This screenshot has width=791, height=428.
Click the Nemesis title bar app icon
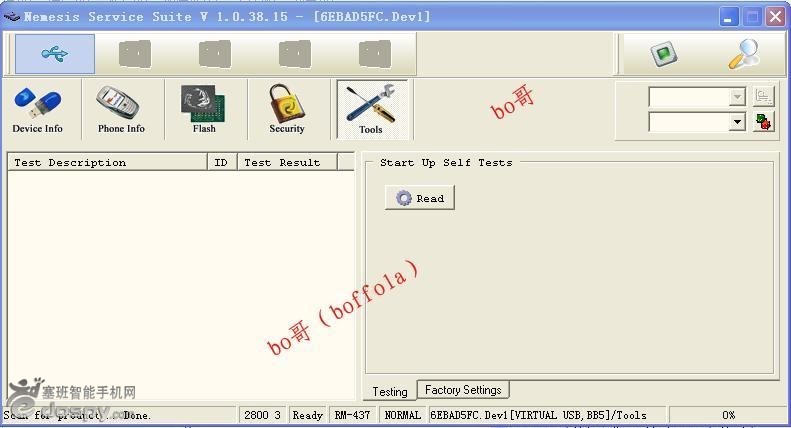click(12, 17)
